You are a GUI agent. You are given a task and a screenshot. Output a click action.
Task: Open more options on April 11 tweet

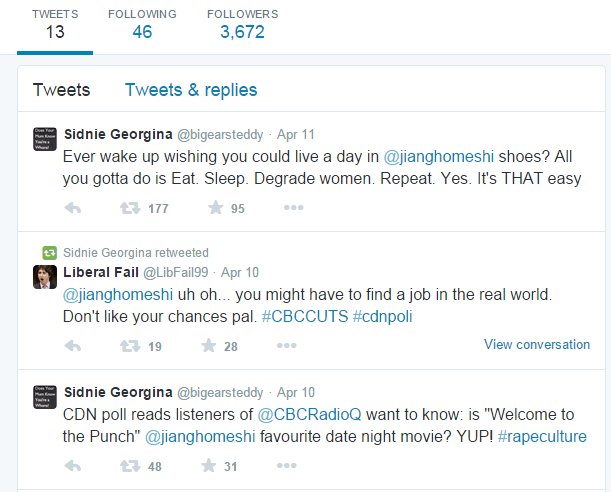tap(294, 208)
